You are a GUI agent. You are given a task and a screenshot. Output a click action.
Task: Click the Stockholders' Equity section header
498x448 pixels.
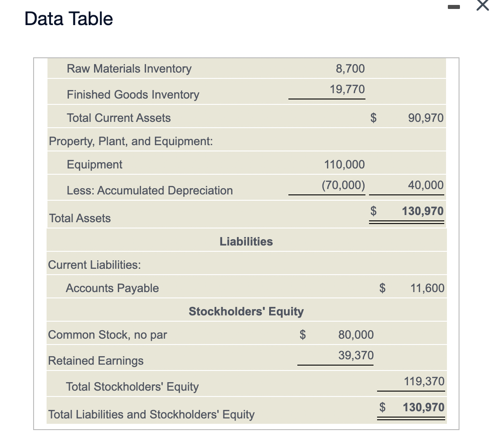pos(246,311)
